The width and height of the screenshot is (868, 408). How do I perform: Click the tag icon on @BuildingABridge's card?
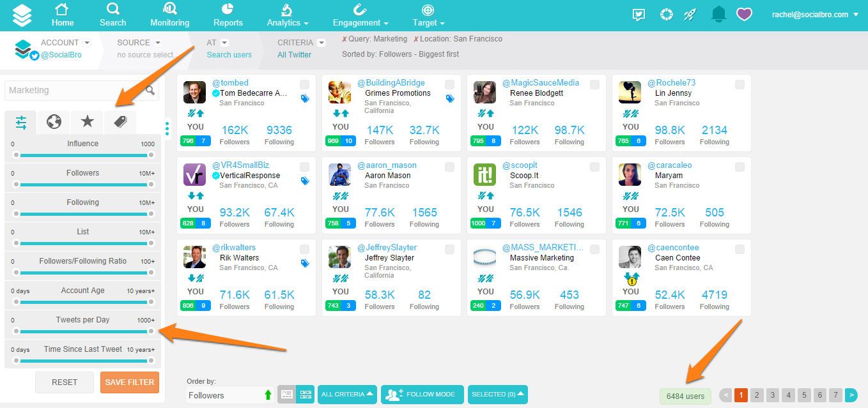[450, 98]
